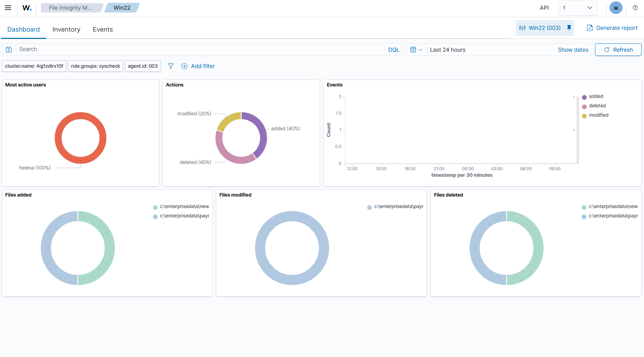644x357 pixels.
Task: Switch to the Events tab
Action: click(x=103, y=30)
